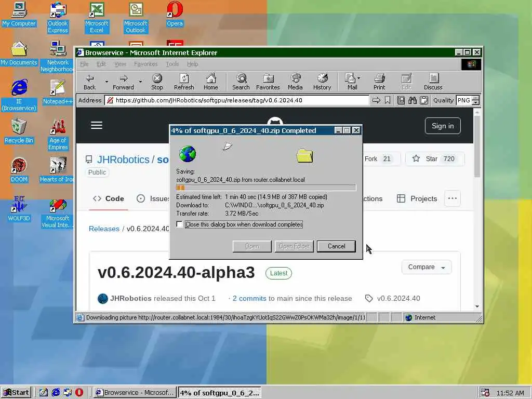Viewport: 532px width, 399px height.
Task: Open the Edit menu
Action: 101,64
